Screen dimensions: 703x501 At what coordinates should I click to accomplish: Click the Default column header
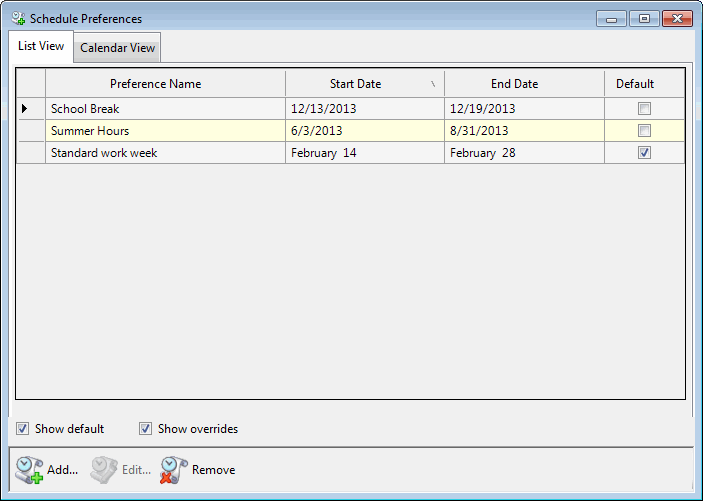point(635,84)
